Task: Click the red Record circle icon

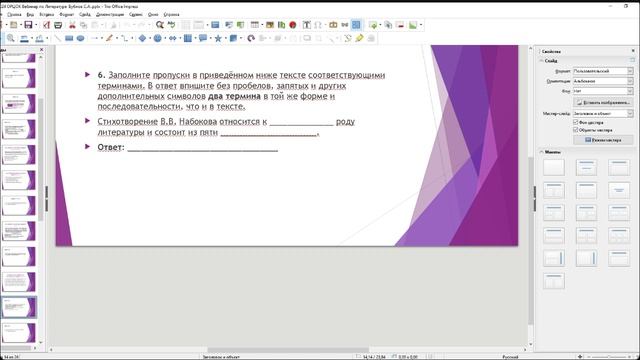Action: click(x=293, y=25)
